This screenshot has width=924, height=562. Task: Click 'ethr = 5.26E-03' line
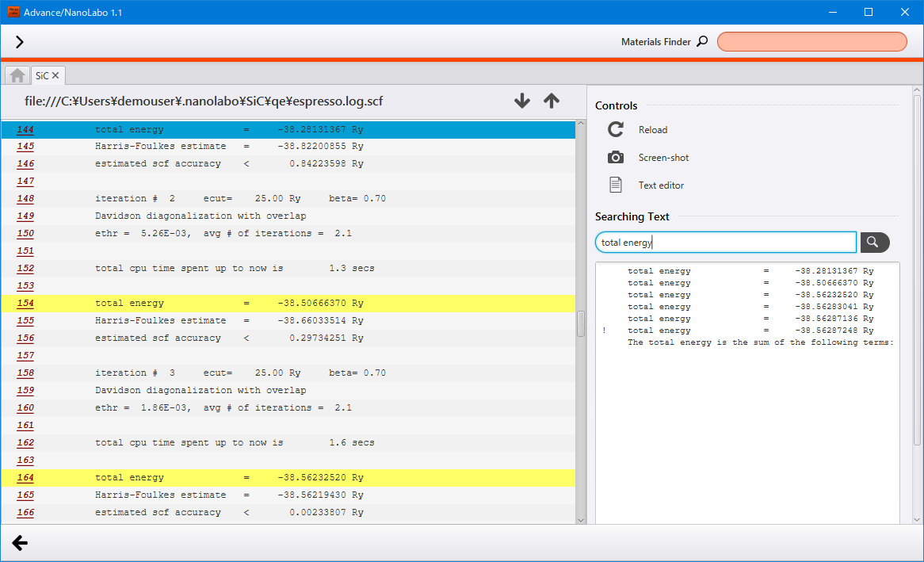(x=288, y=234)
